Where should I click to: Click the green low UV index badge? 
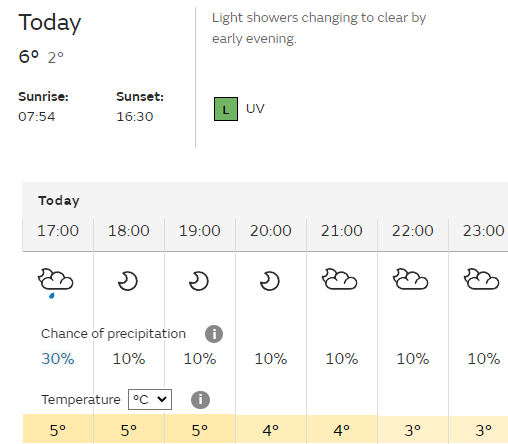pos(226,109)
